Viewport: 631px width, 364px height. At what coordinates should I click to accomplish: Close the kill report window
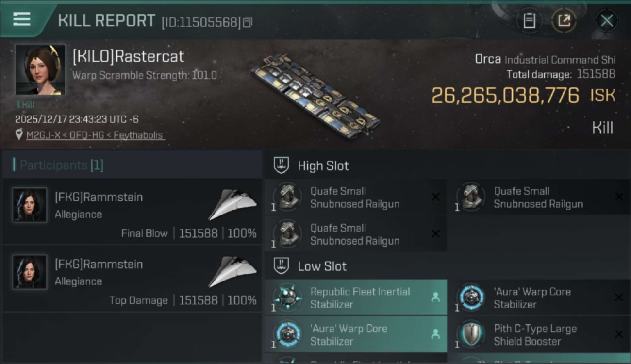click(x=607, y=21)
